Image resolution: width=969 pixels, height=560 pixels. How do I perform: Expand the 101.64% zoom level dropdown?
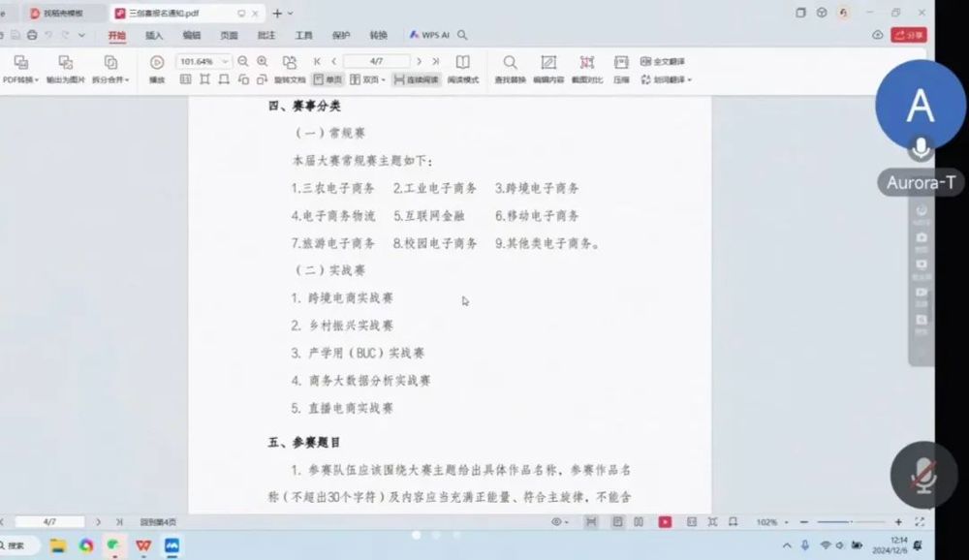(x=225, y=61)
